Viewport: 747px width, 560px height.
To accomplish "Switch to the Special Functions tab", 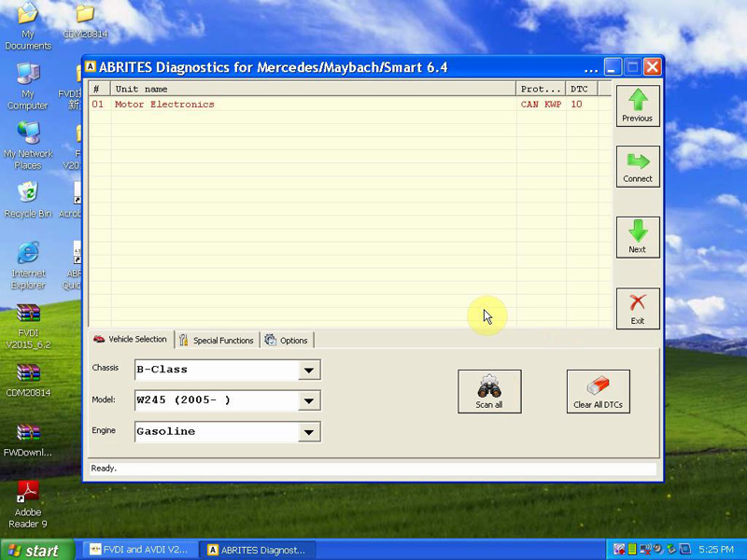I will pos(217,340).
